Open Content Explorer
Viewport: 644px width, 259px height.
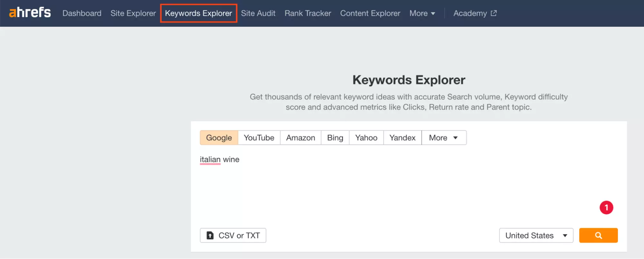click(x=370, y=13)
